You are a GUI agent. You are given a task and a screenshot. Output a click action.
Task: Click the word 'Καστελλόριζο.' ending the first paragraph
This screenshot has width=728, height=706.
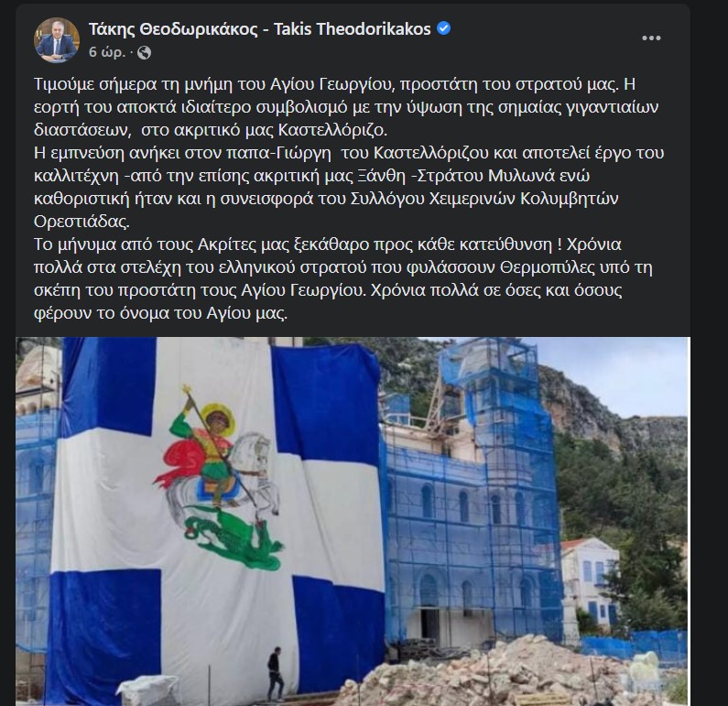point(332,130)
